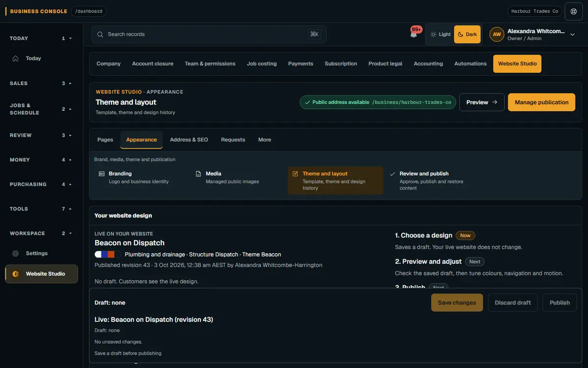588x368 pixels.
Task: Click the Harbour Trades Co company chip
Action: click(x=535, y=11)
